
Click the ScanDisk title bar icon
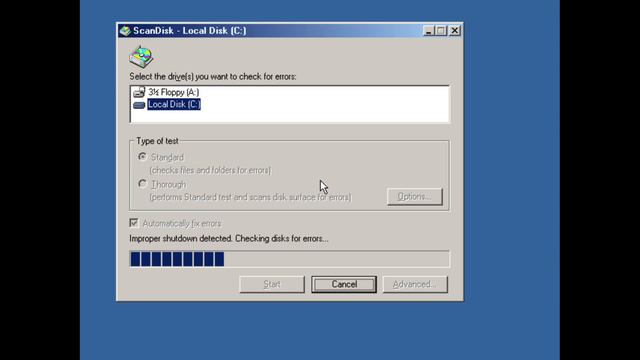[x=125, y=31]
